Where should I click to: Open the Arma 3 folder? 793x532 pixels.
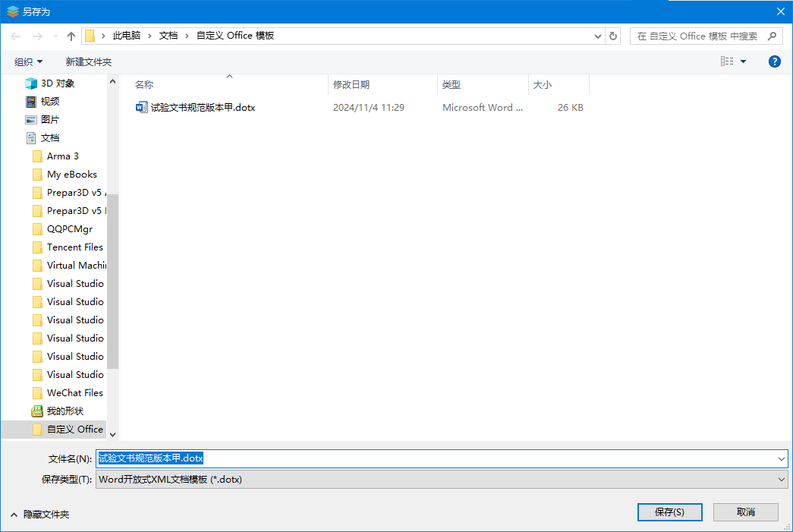(63, 156)
